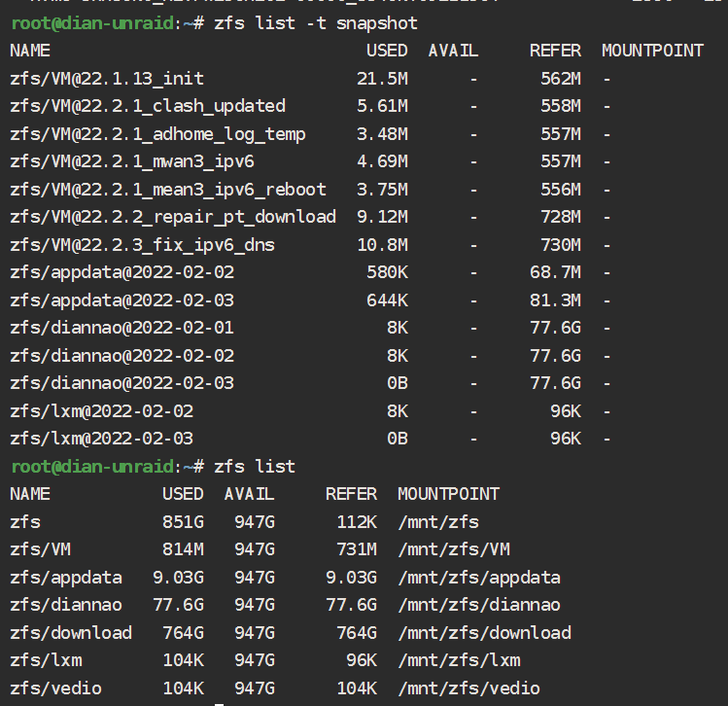Select snapshot zfs/VM@22.2.1_mwan3_ipv6
The height and width of the screenshot is (706, 728).
pos(132,161)
